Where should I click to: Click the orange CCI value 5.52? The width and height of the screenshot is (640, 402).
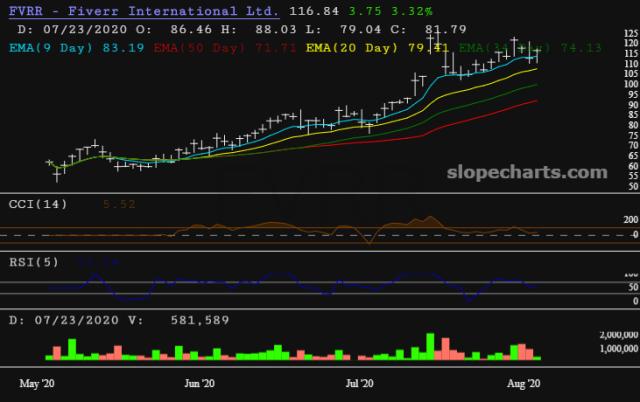119,204
